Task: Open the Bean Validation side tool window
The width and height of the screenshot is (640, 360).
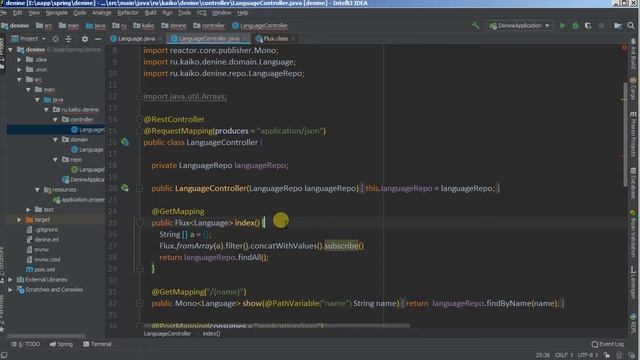Action: tap(633, 233)
